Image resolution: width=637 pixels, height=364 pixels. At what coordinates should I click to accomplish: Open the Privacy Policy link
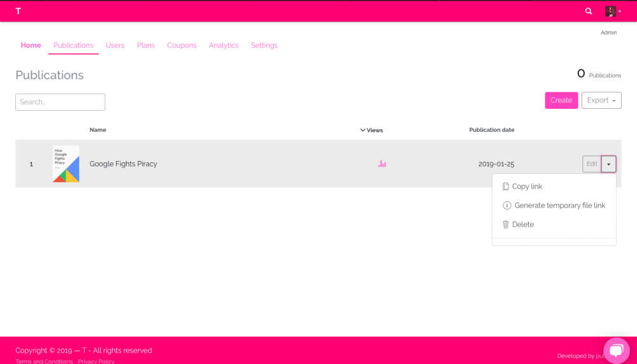tap(96, 361)
